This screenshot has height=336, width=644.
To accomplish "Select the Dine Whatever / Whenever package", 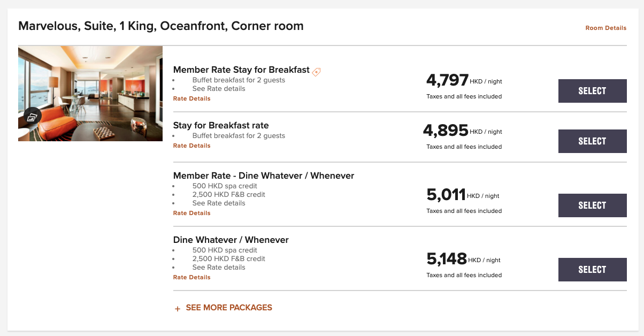I will [x=592, y=270].
